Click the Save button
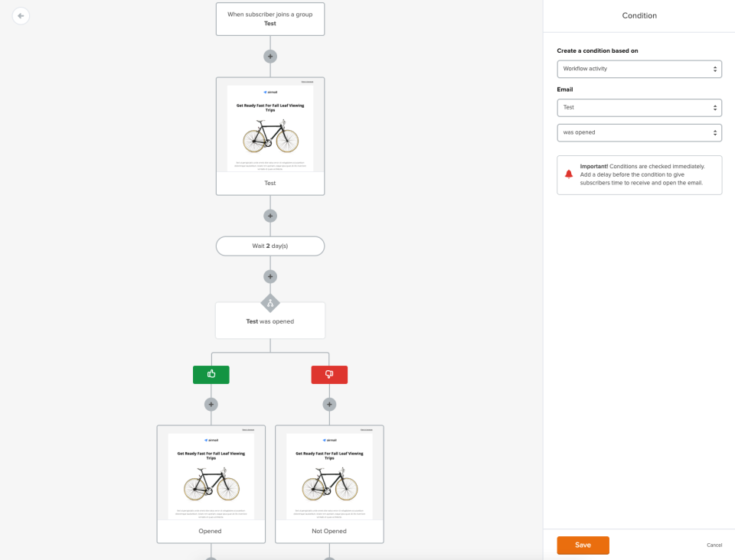 pos(583,545)
